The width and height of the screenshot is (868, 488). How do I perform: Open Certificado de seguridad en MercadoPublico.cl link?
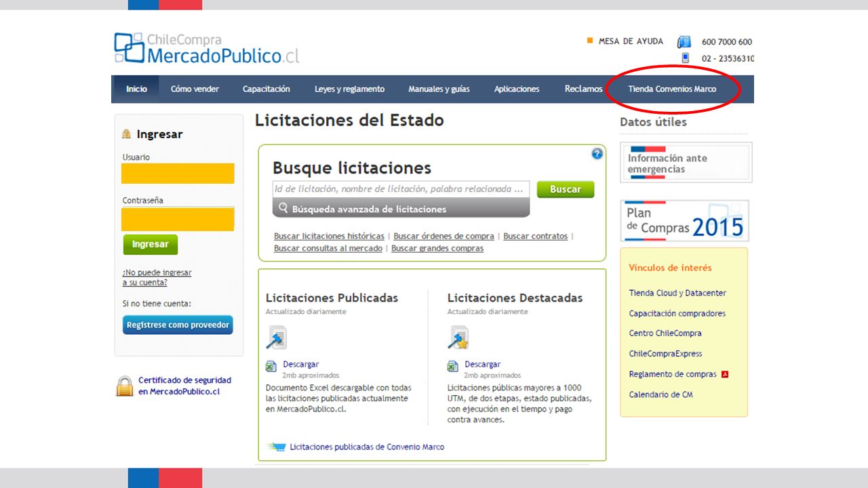184,386
